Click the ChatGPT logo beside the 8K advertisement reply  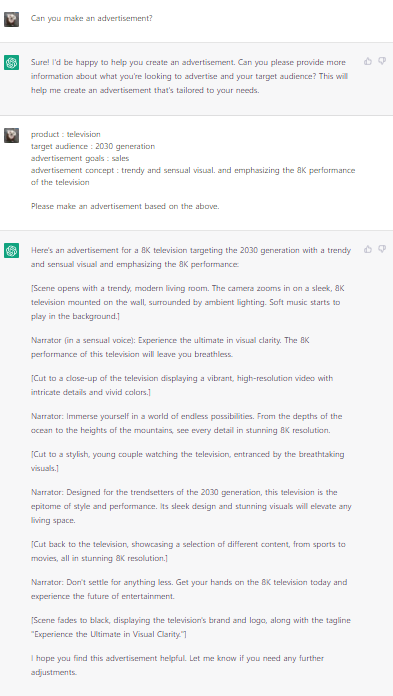[x=12, y=251]
